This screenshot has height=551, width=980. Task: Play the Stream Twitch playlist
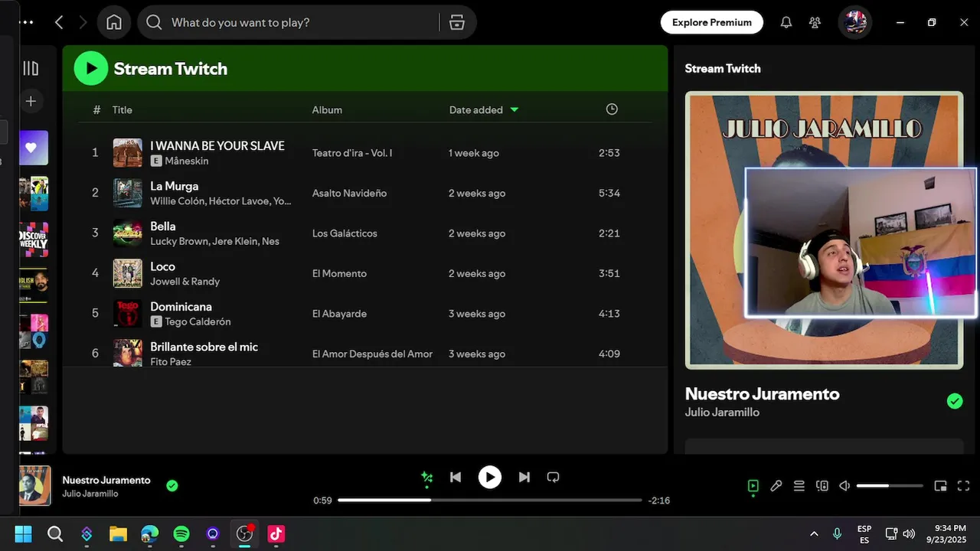tap(91, 68)
